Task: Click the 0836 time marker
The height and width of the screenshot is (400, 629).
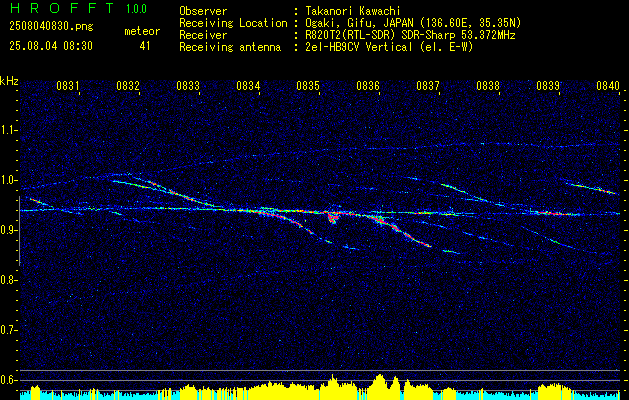Action: coord(368,85)
